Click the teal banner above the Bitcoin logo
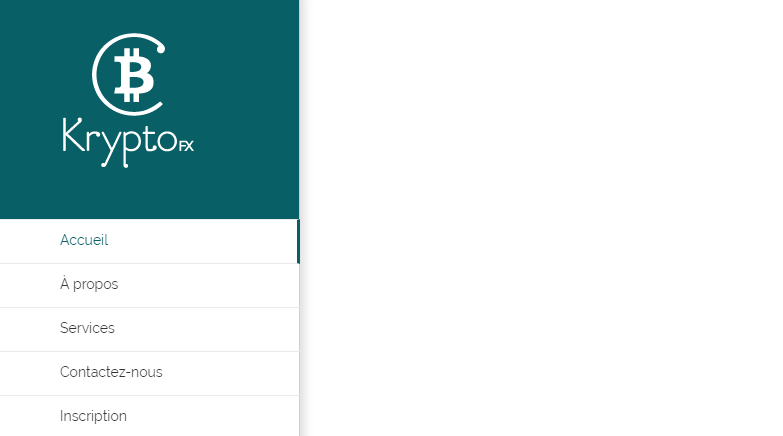The width and height of the screenshot is (783, 436). [149, 15]
